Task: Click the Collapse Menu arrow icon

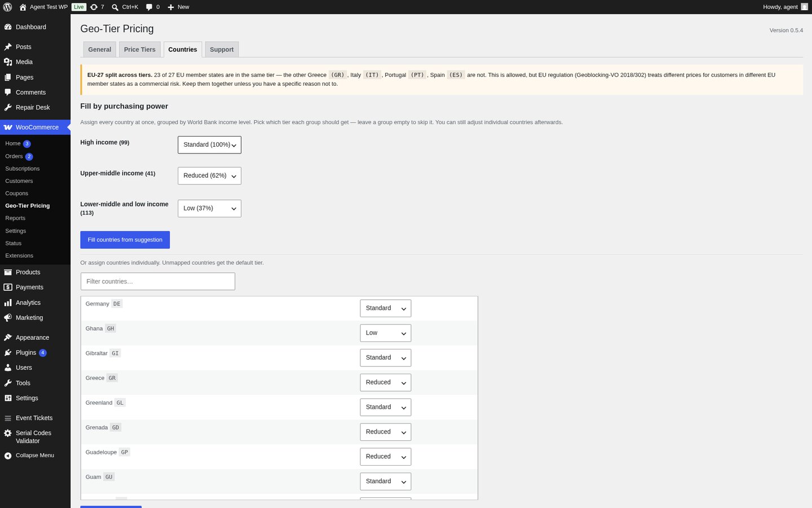Action: click(x=8, y=456)
